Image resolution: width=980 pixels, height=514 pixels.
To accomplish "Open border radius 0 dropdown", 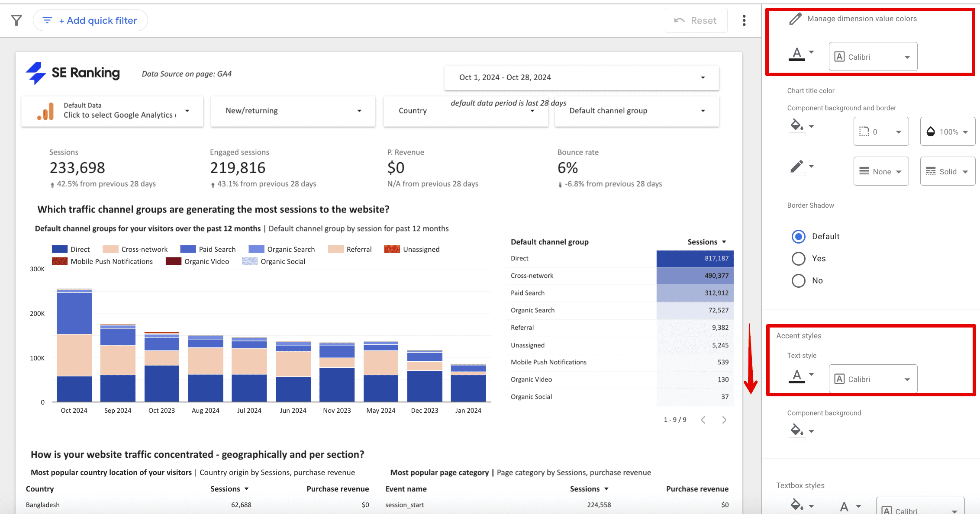I will click(881, 132).
